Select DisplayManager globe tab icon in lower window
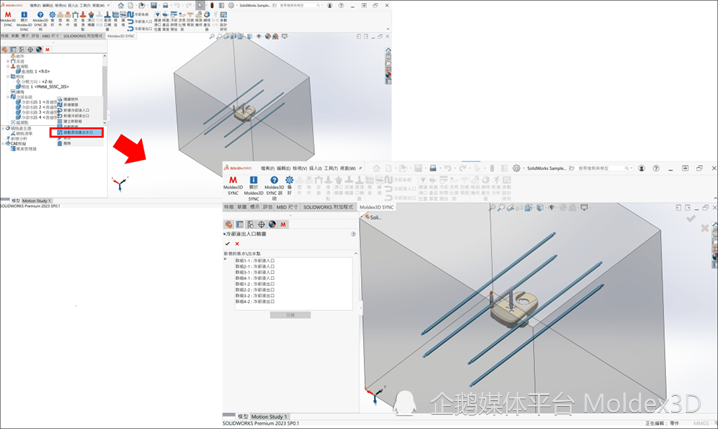 tap(272, 224)
